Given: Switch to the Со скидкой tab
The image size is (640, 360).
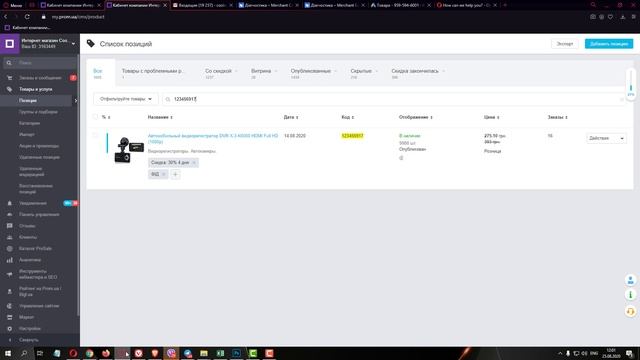Looking at the screenshot, I should tap(221, 73).
